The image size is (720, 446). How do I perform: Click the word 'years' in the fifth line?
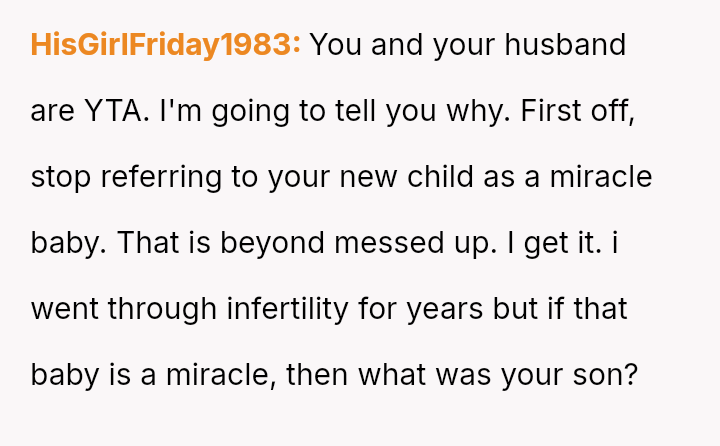coord(446,309)
